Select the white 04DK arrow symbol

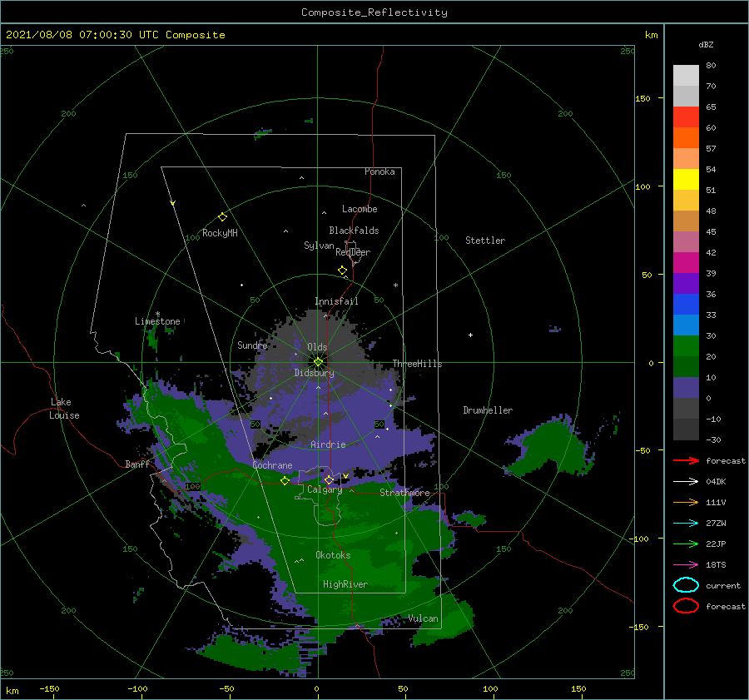(686, 481)
